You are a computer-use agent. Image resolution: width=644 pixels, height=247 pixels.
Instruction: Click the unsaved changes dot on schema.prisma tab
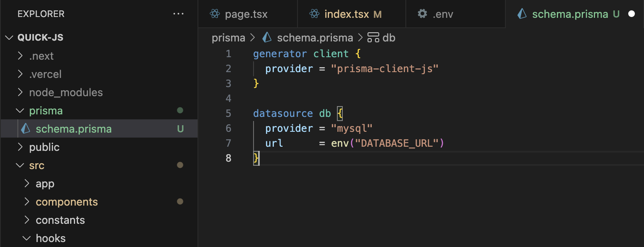tap(632, 14)
